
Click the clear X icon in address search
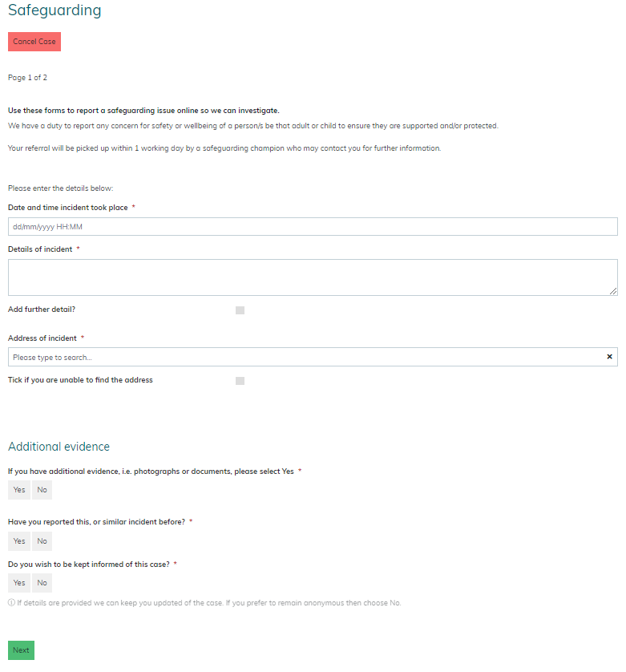(x=609, y=357)
